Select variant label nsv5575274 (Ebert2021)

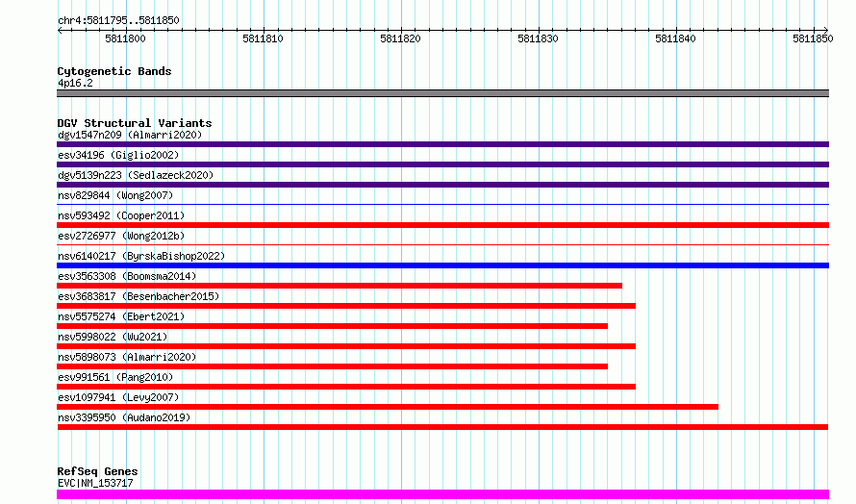click(121, 316)
